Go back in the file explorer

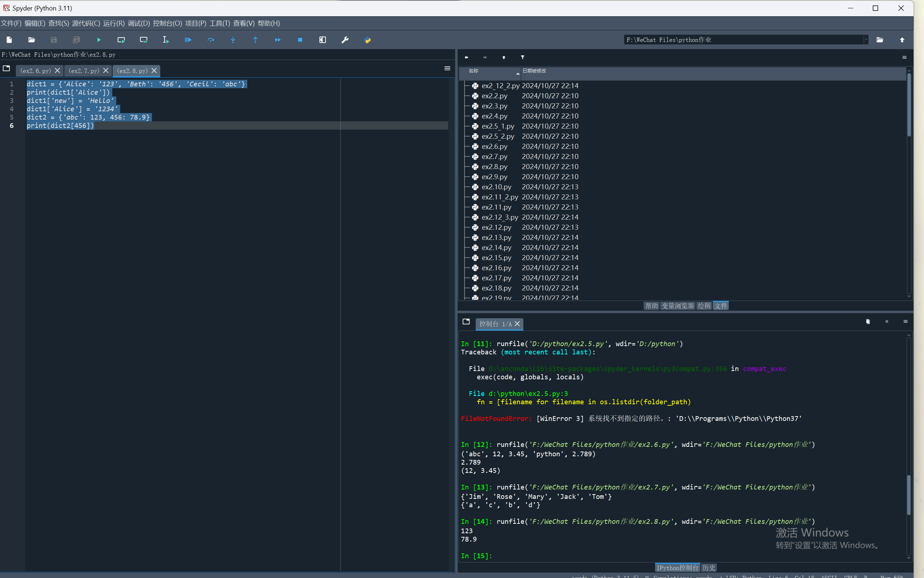tap(466, 57)
